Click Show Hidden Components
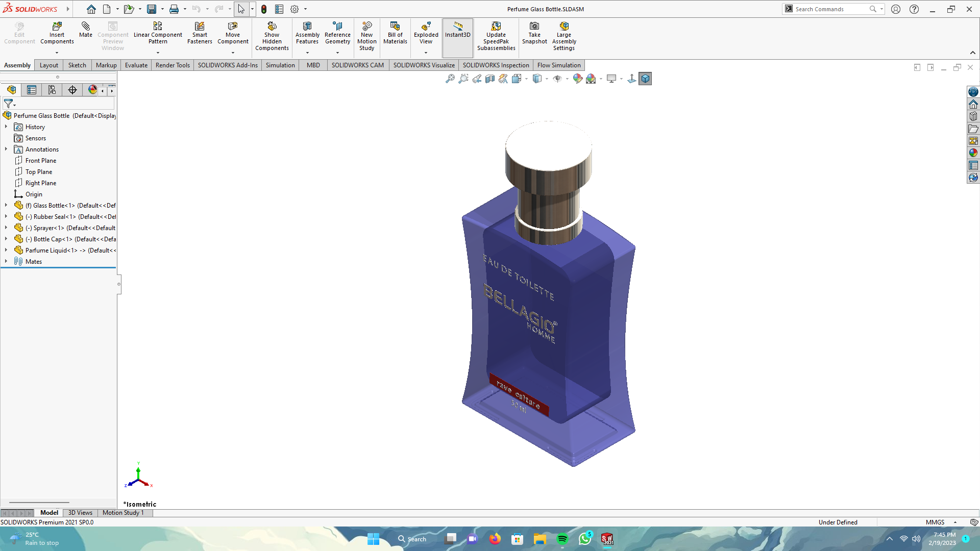This screenshot has width=980, height=551. click(x=272, y=36)
